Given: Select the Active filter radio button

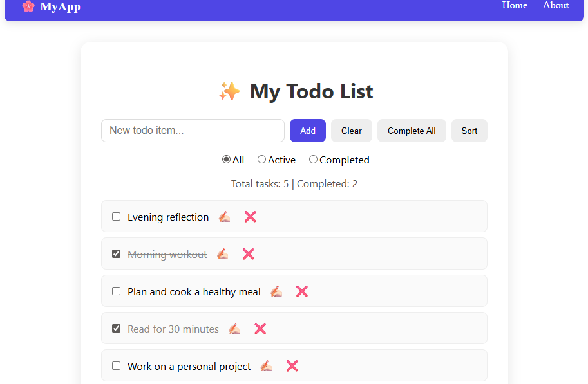Looking at the screenshot, I should tap(261, 160).
